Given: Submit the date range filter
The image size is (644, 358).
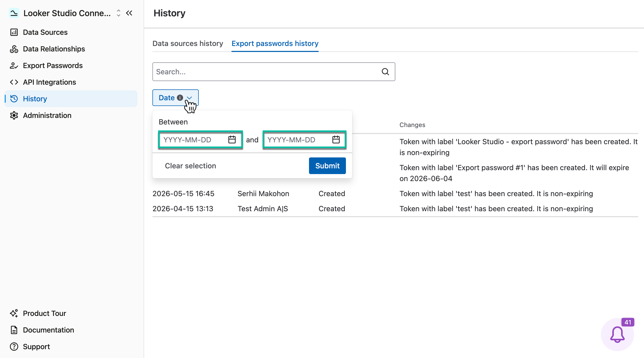Looking at the screenshot, I should pos(327,166).
